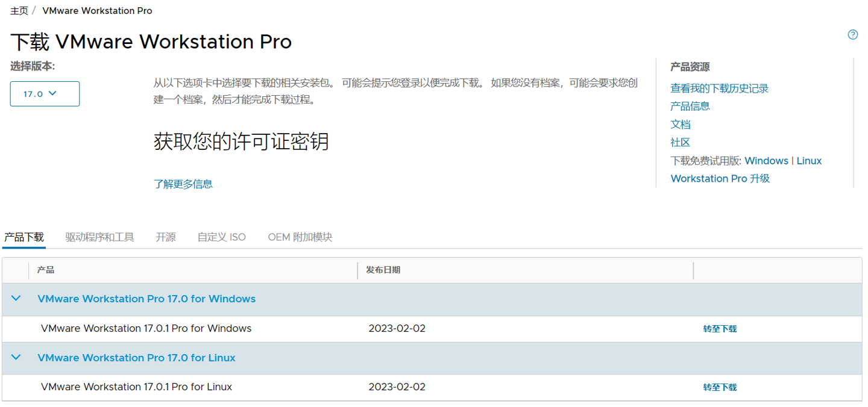Click 转至下载 for the Linux version
868x407 pixels.
pos(720,387)
